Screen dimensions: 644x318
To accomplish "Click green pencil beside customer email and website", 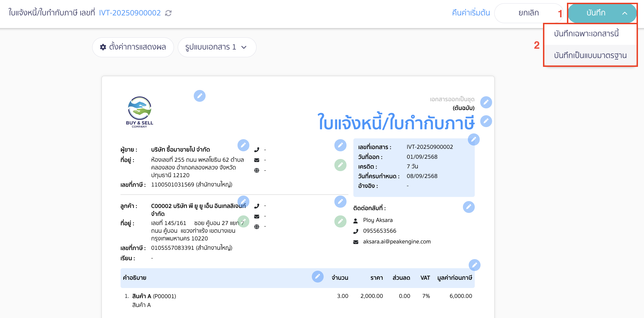I will [340, 221].
